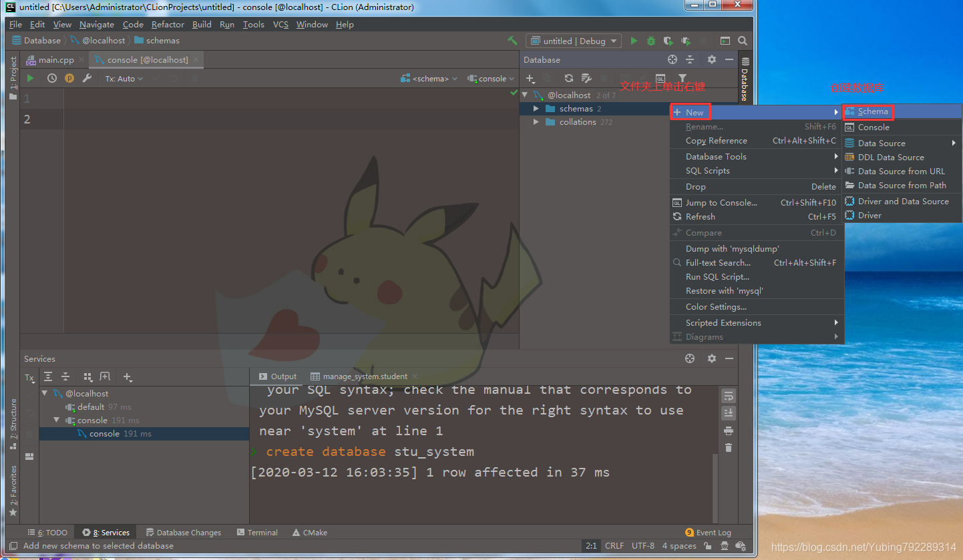Switch to Output tab in Services
This screenshot has height=560, width=963.
(278, 376)
